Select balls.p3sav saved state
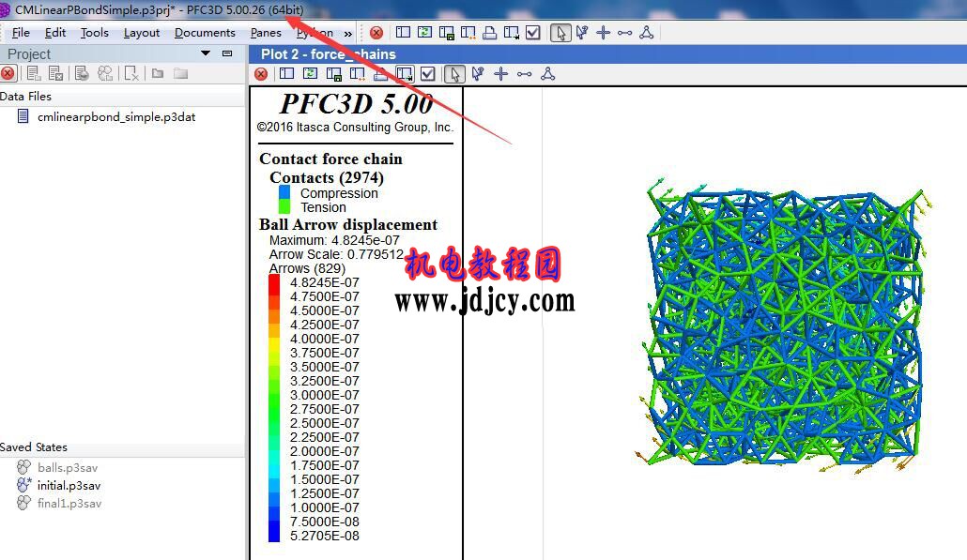The width and height of the screenshot is (967, 560). coord(68,467)
